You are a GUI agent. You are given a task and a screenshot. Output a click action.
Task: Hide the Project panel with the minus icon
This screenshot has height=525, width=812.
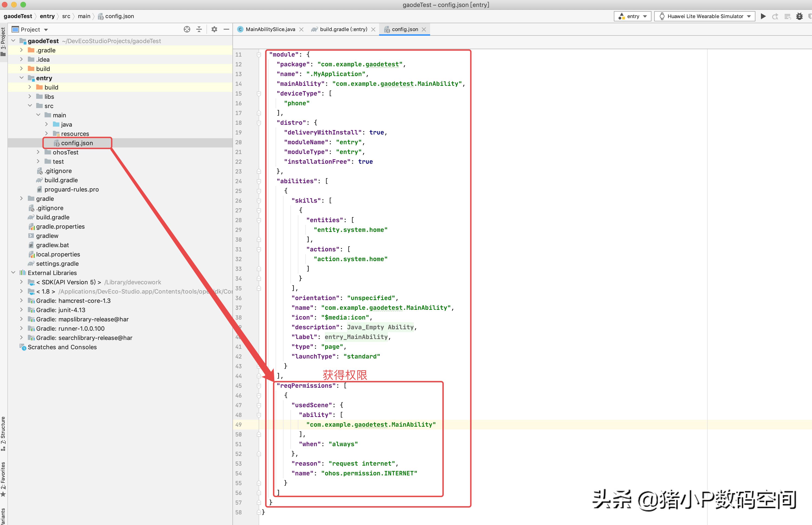click(x=226, y=29)
